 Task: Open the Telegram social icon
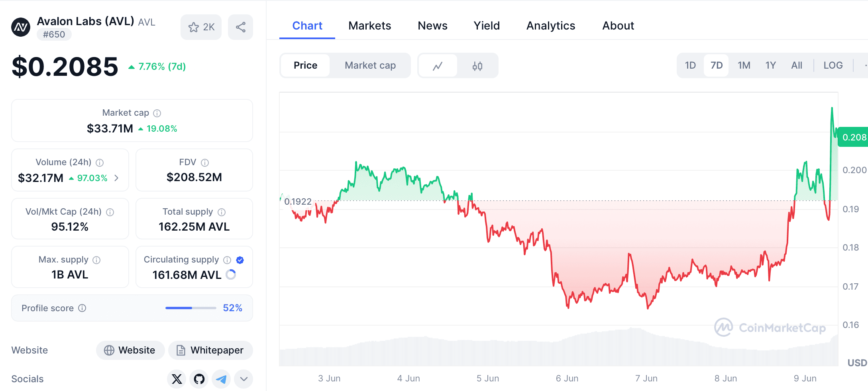click(x=221, y=379)
